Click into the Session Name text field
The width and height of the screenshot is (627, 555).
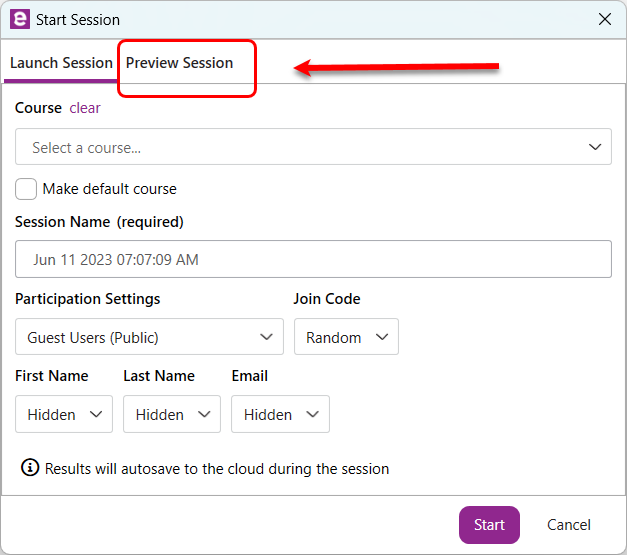(313, 259)
